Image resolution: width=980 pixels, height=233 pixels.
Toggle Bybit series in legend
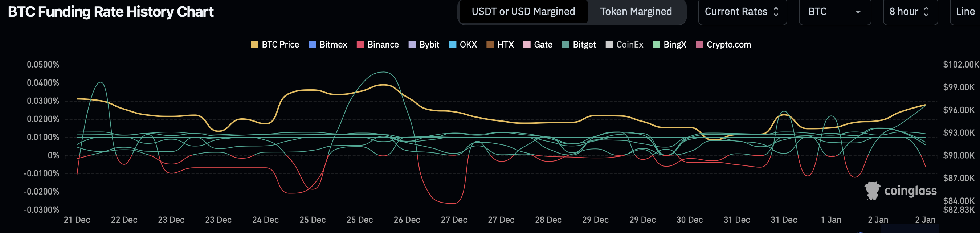tap(424, 45)
